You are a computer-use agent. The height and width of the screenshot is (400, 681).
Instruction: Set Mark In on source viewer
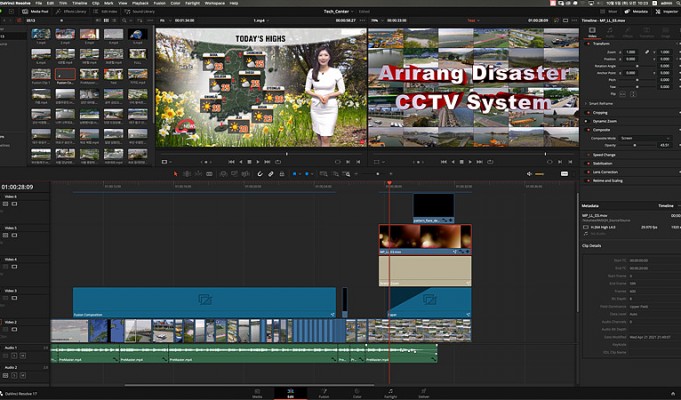point(348,162)
